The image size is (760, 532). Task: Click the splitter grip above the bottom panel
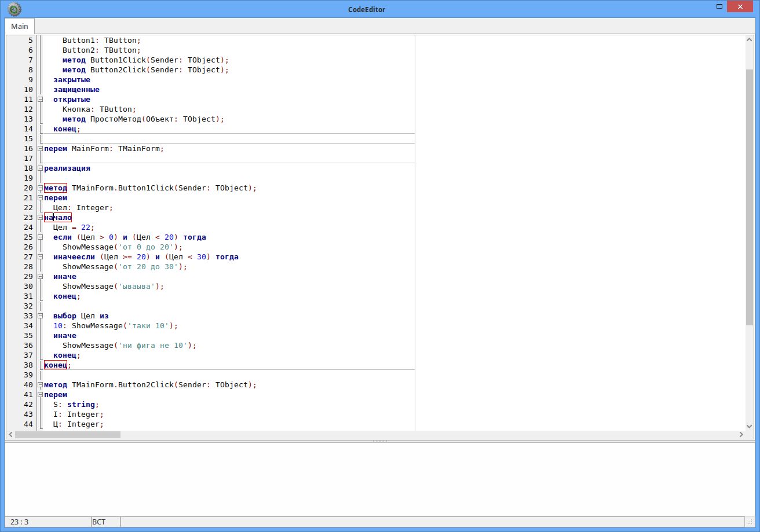tap(380, 441)
